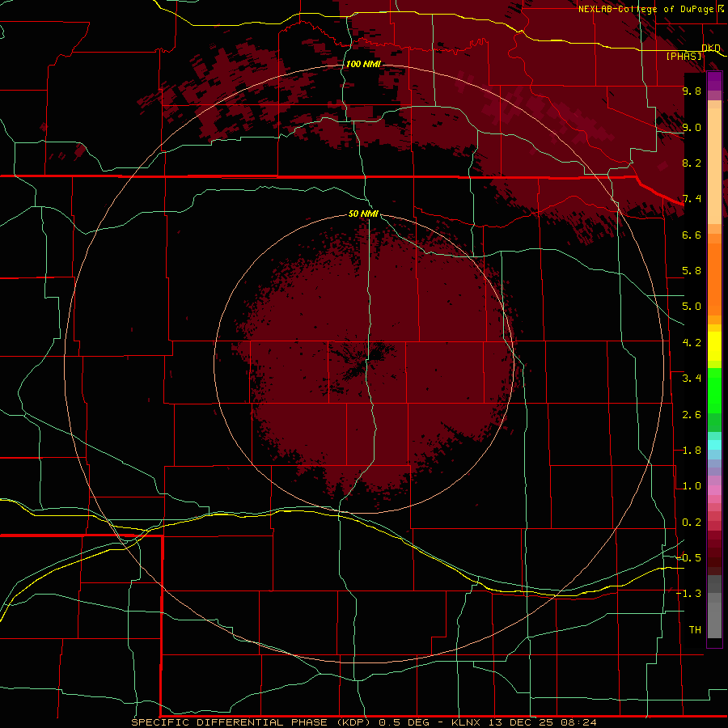Viewport: 728px width, 728px height.
Task: Click the 9.0 scale value
Action: 692,127
